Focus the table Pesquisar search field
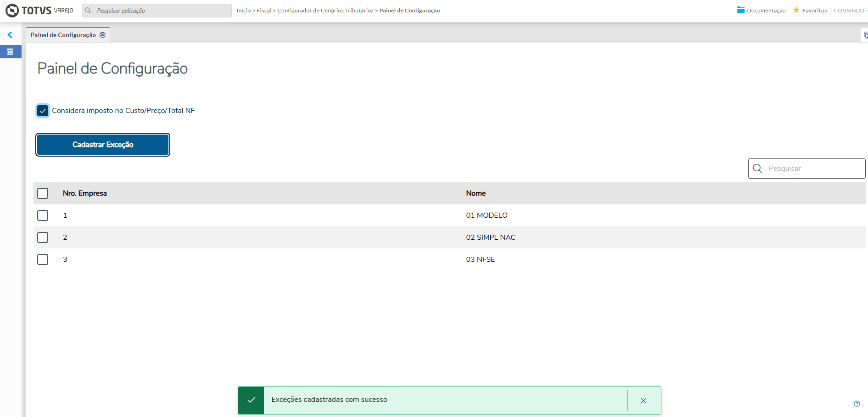Image resolution: width=868 pixels, height=417 pixels. pyautogui.click(x=806, y=169)
